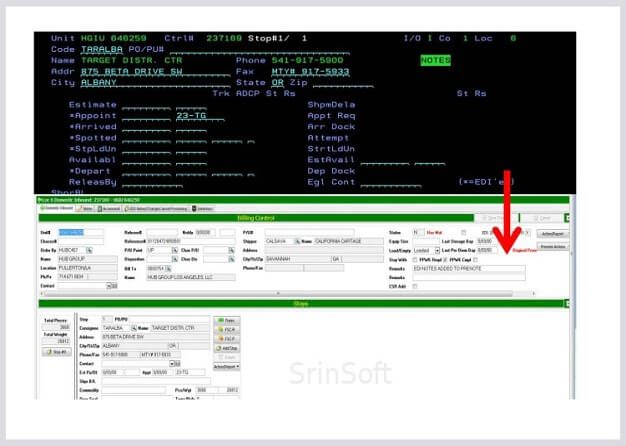Open the Due P/U lookup icon
626x446 pixels.
(x=231, y=250)
